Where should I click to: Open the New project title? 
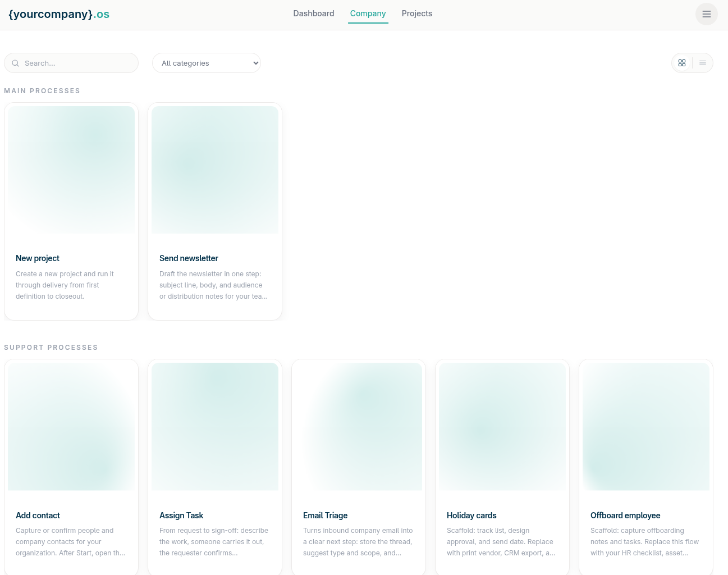pyautogui.click(x=38, y=258)
